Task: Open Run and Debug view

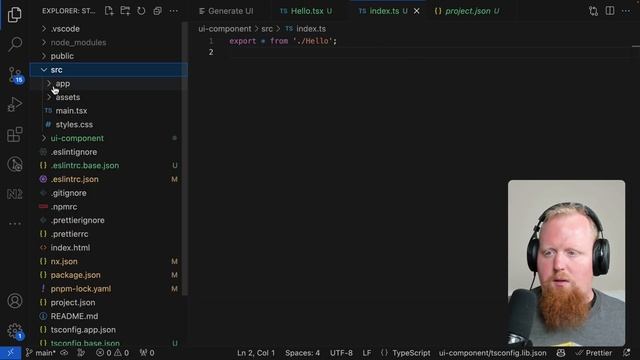Action: [15, 104]
